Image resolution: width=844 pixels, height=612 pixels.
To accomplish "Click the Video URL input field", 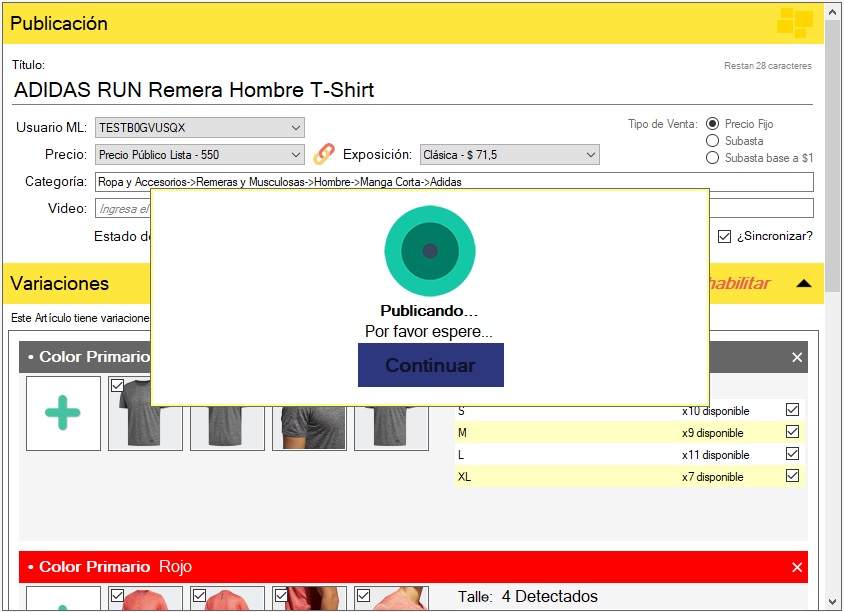I will (123, 208).
